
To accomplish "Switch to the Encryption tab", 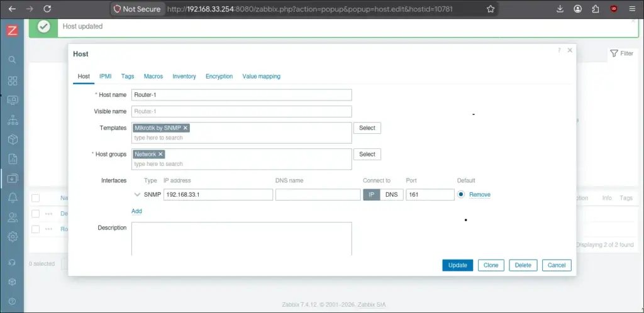I will (219, 76).
